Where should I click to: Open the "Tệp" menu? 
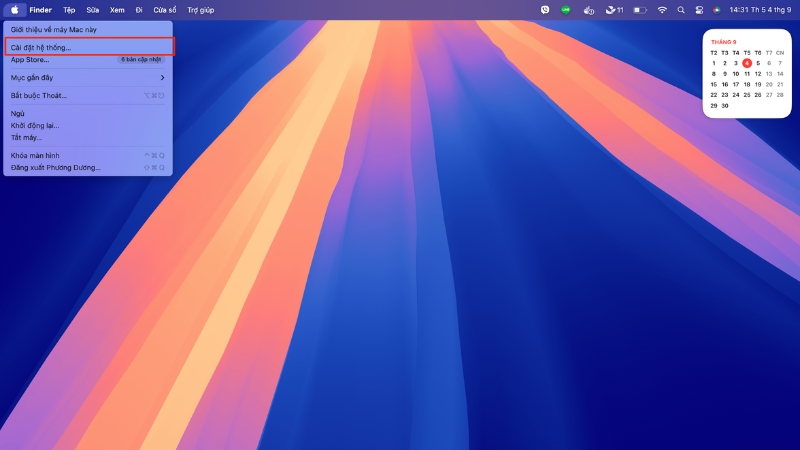point(69,9)
